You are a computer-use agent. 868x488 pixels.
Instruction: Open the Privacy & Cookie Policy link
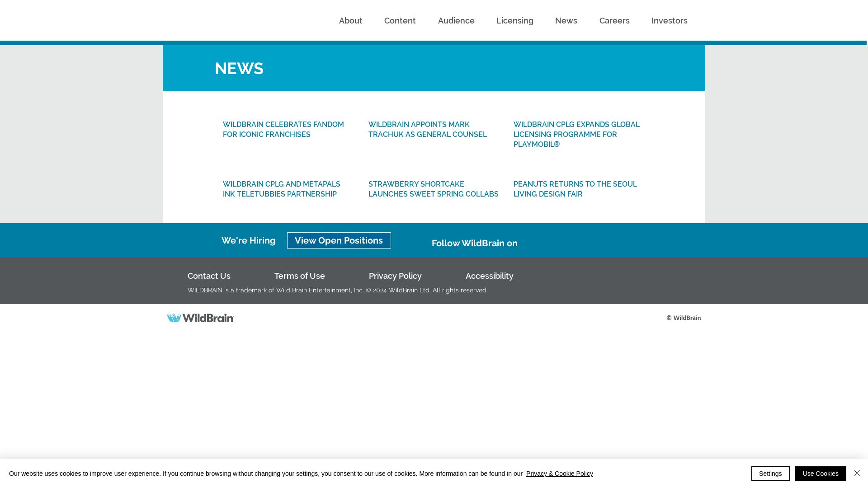tap(559, 474)
